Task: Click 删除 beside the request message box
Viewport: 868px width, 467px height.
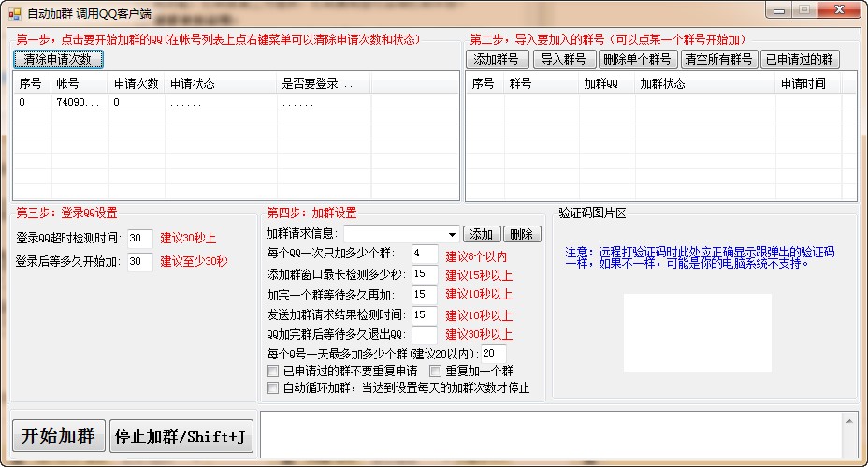Action: coord(522,234)
